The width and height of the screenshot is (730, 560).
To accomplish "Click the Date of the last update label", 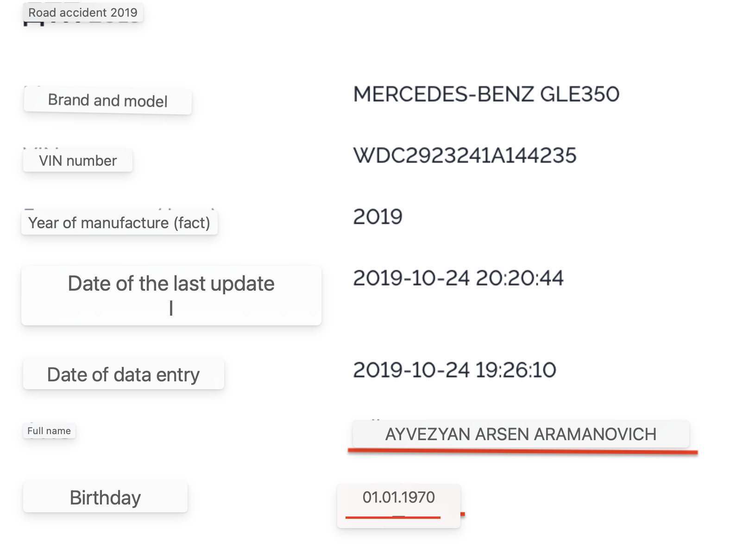I will tap(171, 284).
